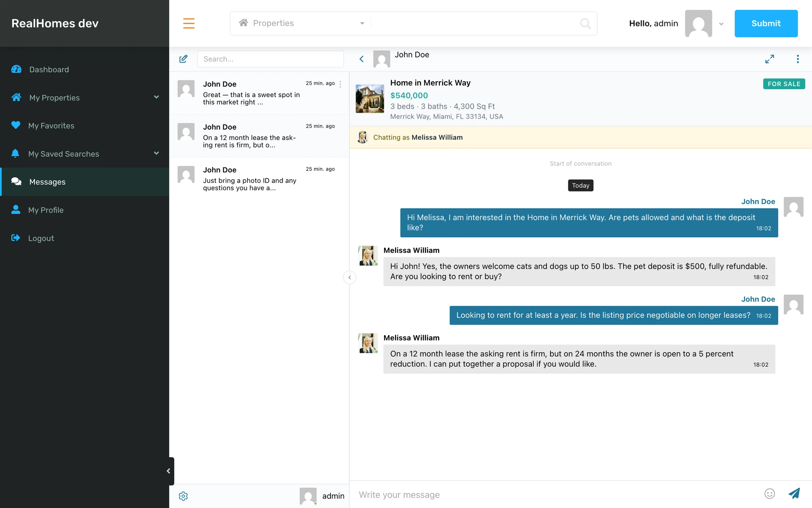Open the RealHomes dev site title
This screenshot has height=508, width=812.
(55, 23)
